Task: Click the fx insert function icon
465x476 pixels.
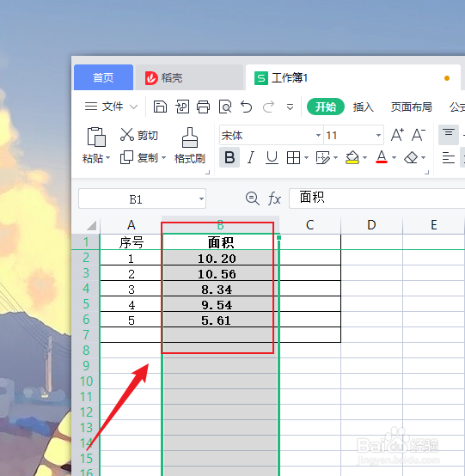Action: (274, 198)
